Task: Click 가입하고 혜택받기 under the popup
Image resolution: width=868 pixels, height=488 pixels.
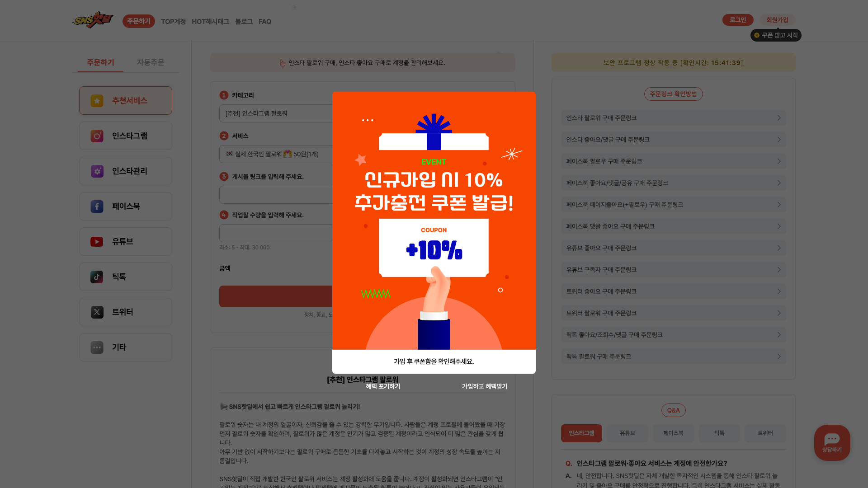Action: 485,386
